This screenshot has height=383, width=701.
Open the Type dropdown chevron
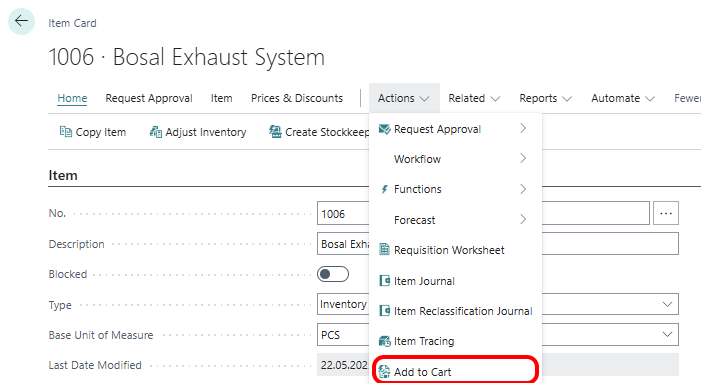[x=667, y=304]
